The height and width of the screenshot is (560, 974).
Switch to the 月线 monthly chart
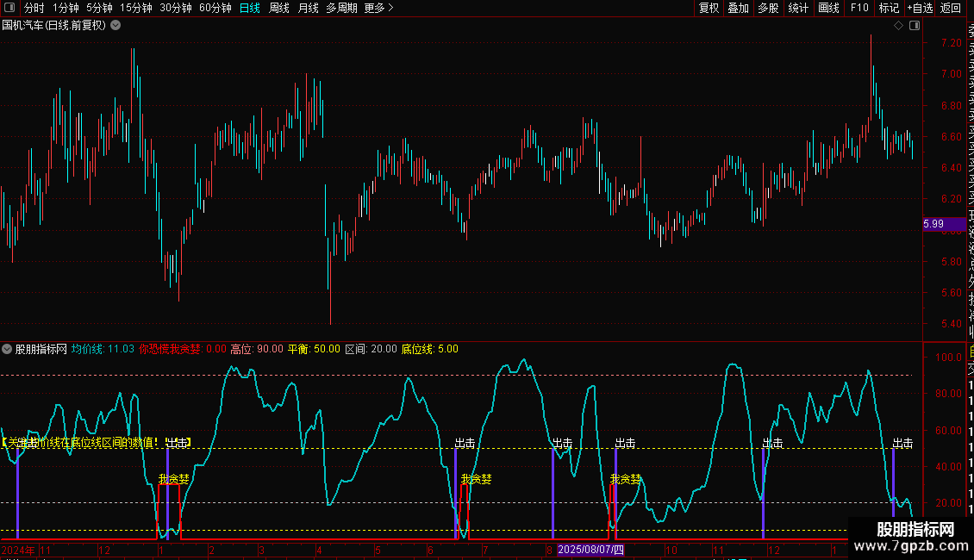coord(308,9)
